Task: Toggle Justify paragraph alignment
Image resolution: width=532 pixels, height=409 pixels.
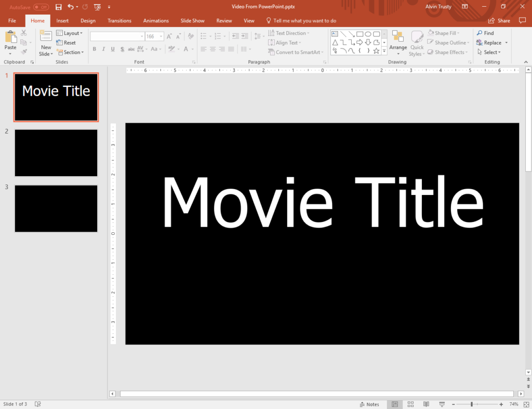Action: 231,49
